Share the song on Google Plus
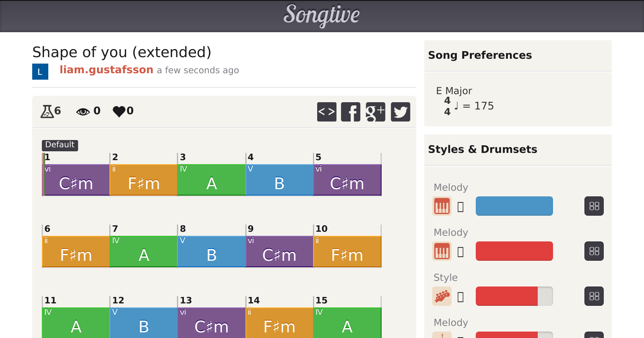This screenshot has height=338, width=644. 375,112
